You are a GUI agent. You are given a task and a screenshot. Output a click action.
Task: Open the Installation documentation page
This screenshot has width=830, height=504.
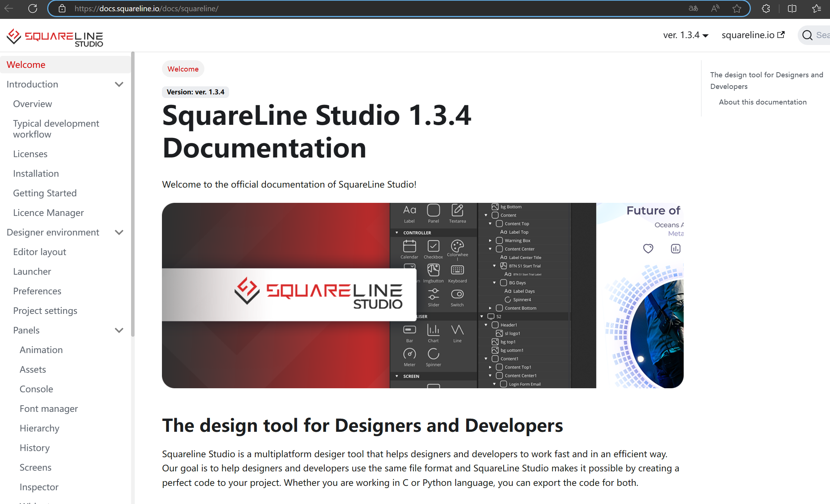[36, 173]
